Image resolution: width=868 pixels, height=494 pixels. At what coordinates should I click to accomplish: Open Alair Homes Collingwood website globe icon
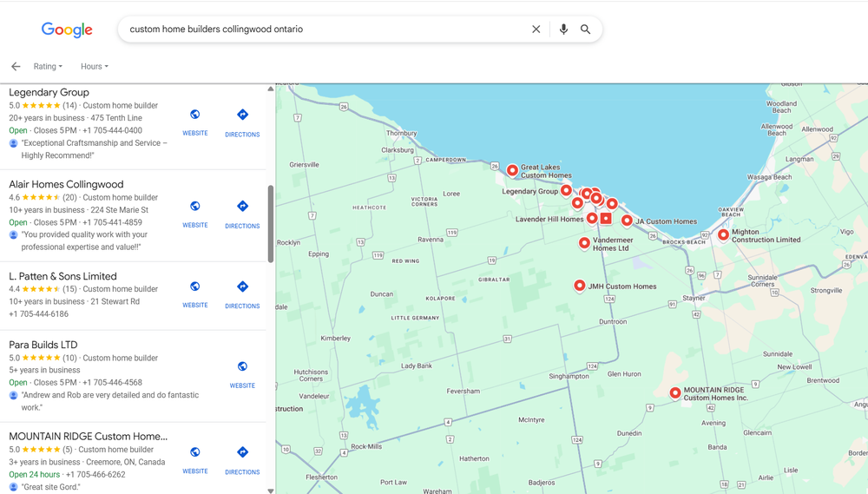[194, 206]
